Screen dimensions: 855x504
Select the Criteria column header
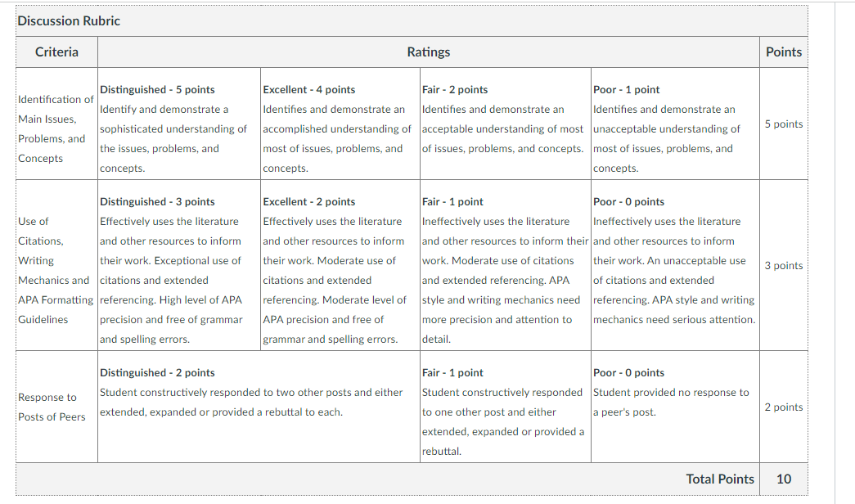pyautogui.click(x=56, y=52)
